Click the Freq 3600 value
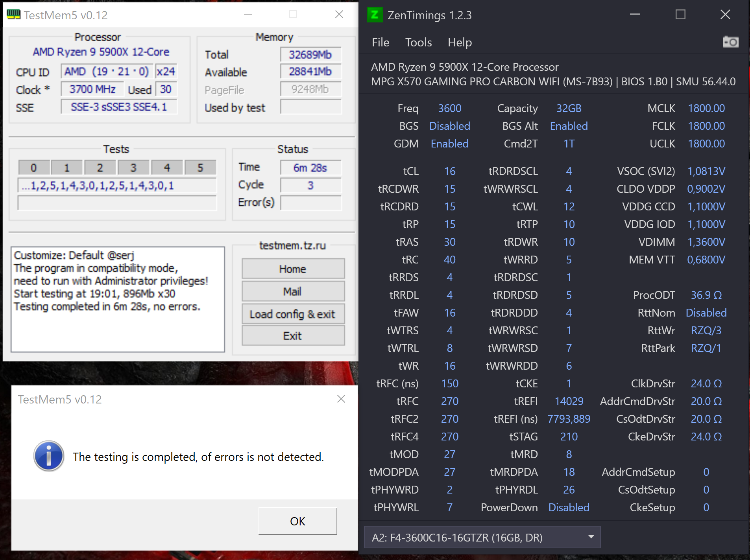The width and height of the screenshot is (750, 560). pos(450,108)
